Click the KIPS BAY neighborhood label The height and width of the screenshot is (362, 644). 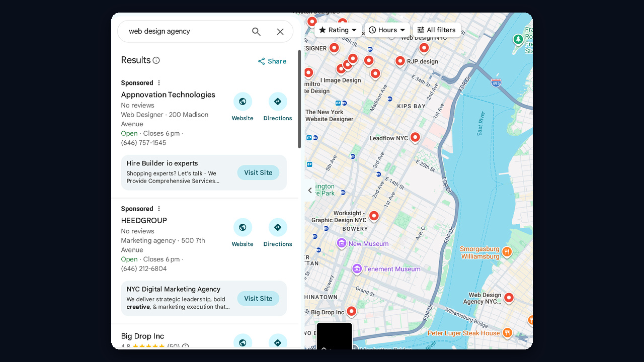[412, 106]
